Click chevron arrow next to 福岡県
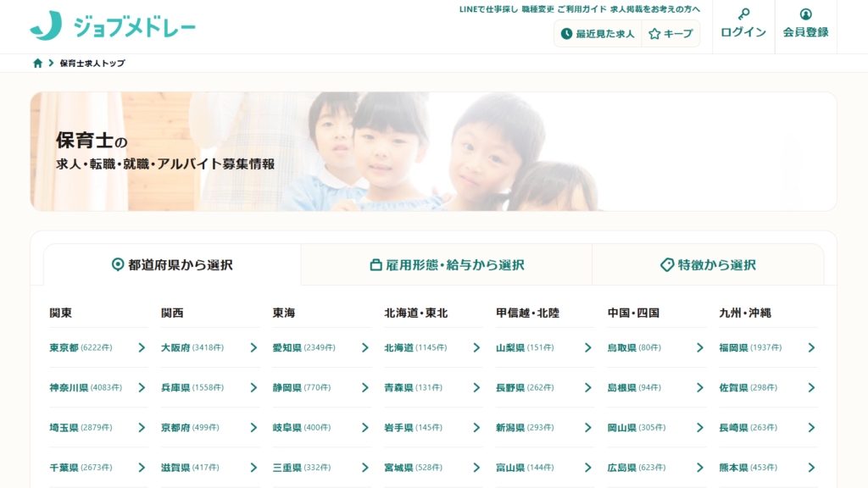 811,347
